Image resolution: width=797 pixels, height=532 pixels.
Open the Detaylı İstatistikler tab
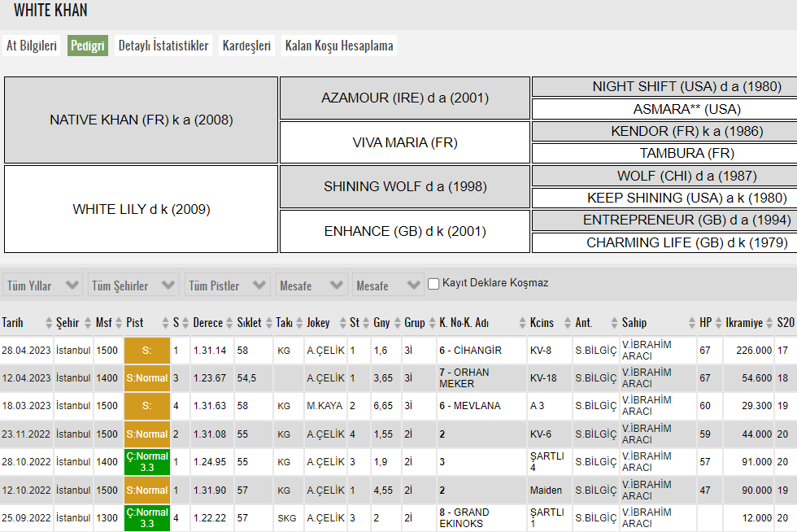click(x=163, y=46)
